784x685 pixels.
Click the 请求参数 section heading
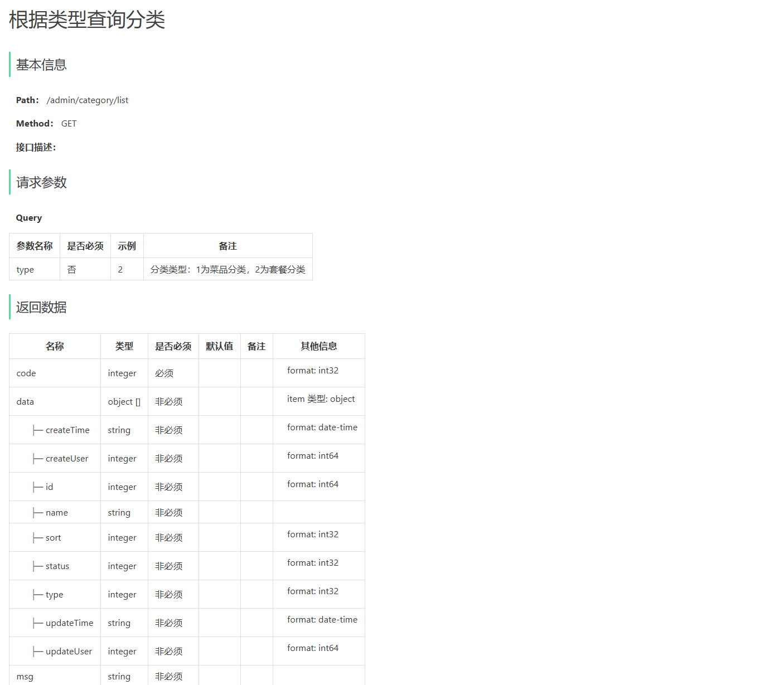[x=41, y=182]
